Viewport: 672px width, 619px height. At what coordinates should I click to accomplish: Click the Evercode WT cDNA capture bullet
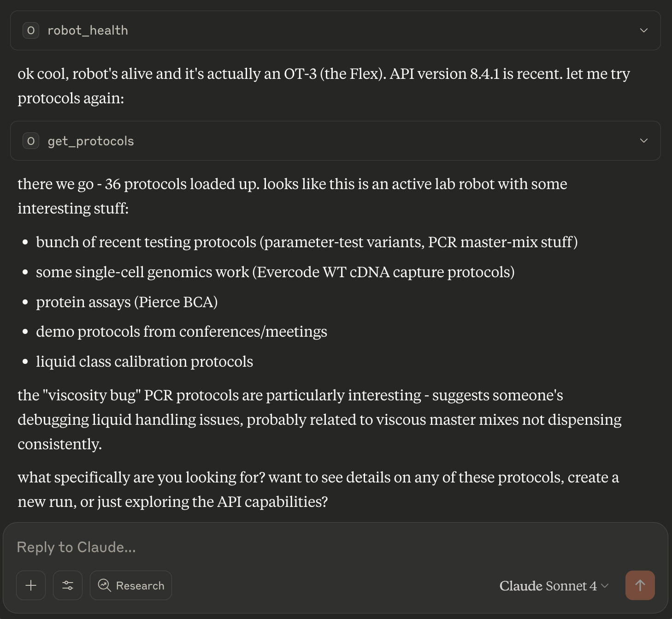coord(275,272)
